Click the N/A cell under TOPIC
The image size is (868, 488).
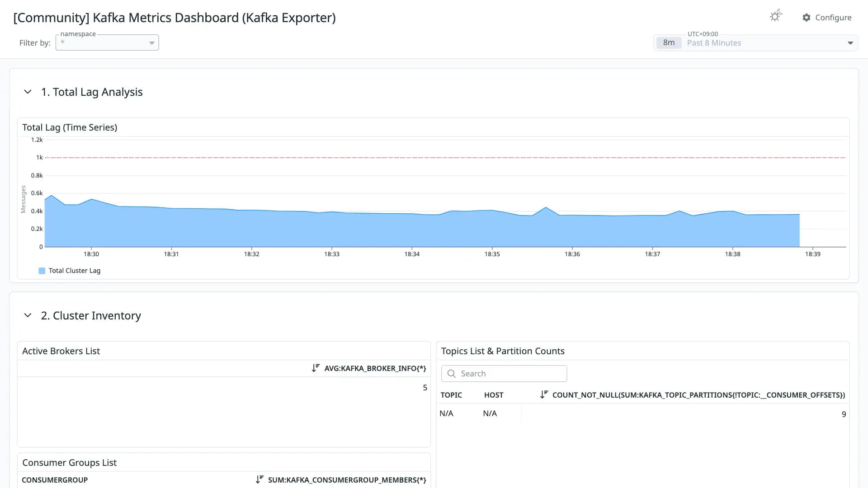pos(446,413)
